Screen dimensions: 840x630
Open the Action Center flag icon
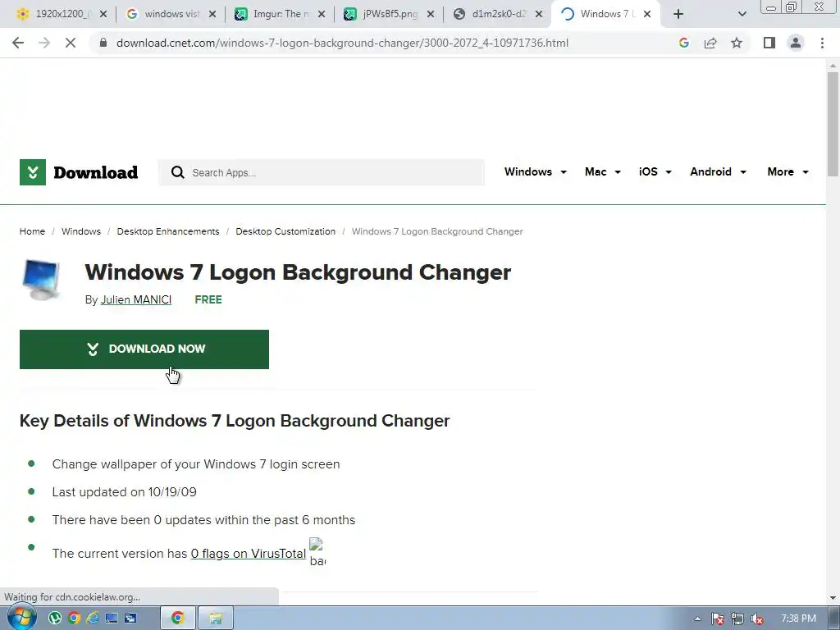click(x=717, y=619)
